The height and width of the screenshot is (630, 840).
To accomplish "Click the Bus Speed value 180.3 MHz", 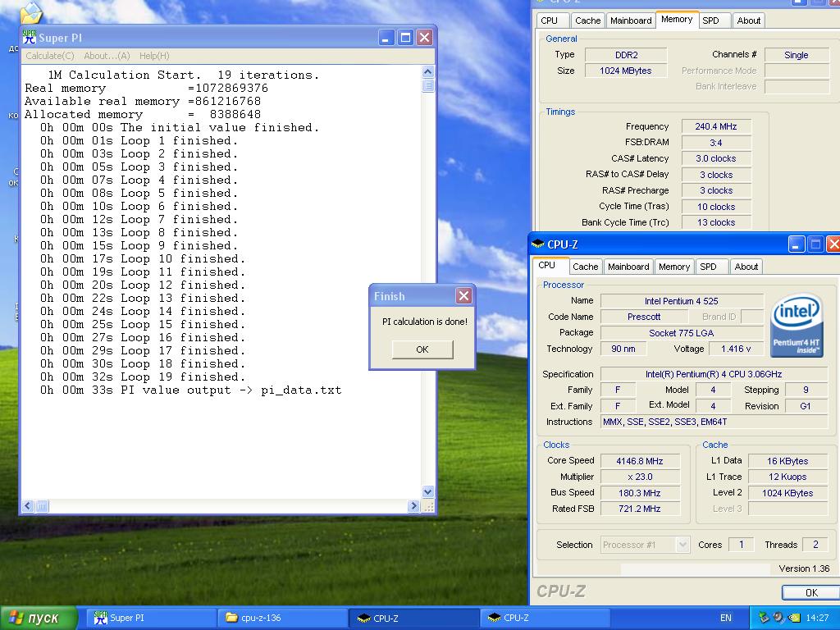I will pyautogui.click(x=640, y=493).
